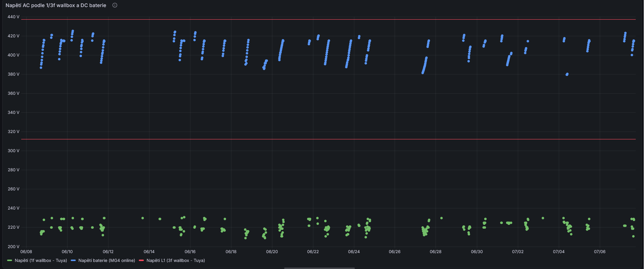This screenshot has width=644, height=269.
Task: Click red color swatch for Napětí L1
Action: coord(141,260)
